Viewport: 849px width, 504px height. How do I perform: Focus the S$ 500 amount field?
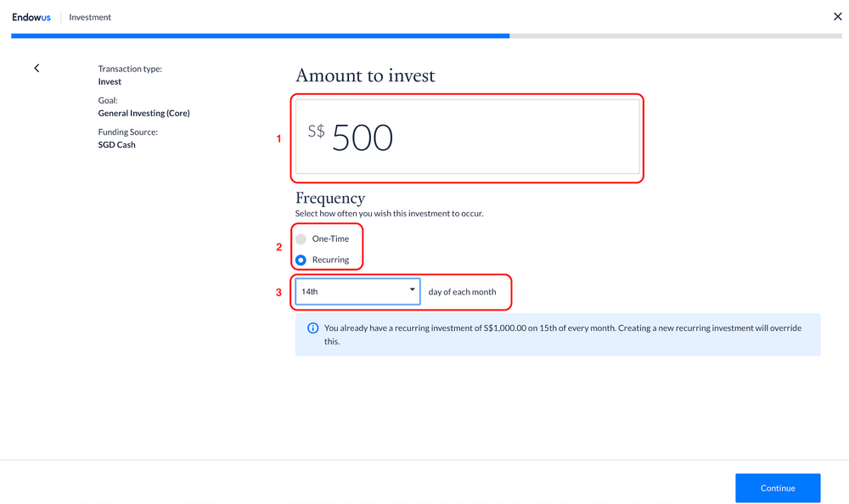(467, 137)
